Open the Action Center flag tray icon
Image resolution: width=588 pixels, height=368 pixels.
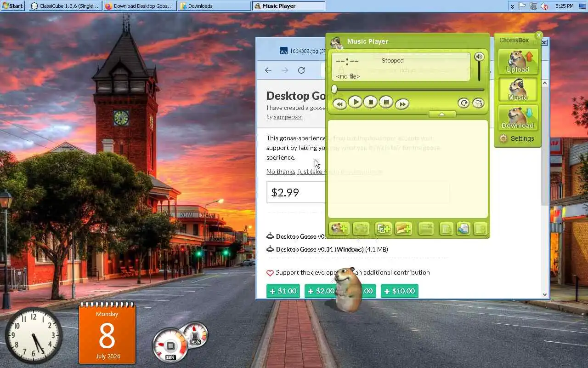click(522, 6)
